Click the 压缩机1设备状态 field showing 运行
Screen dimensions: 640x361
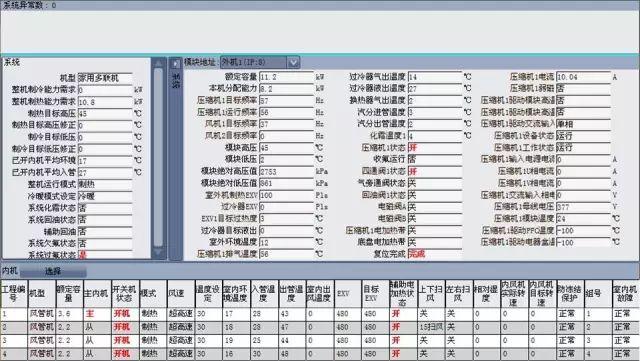(x=583, y=136)
